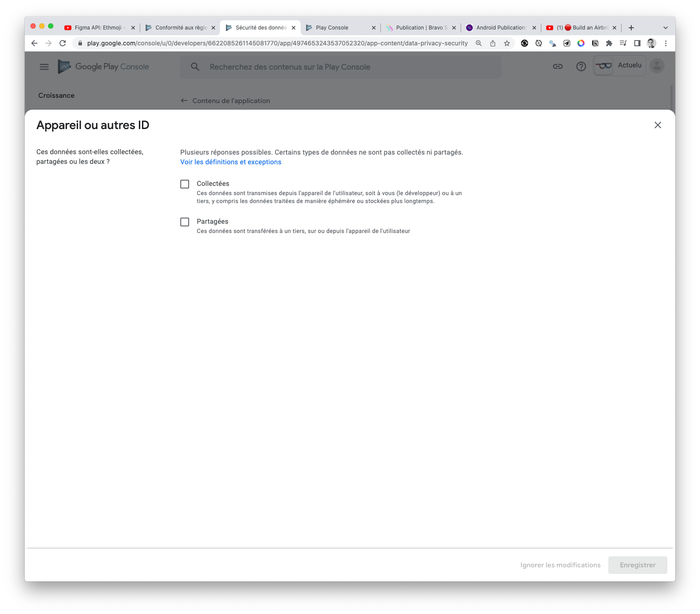
Task: Open a new browser tab
Action: (x=631, y=28)
